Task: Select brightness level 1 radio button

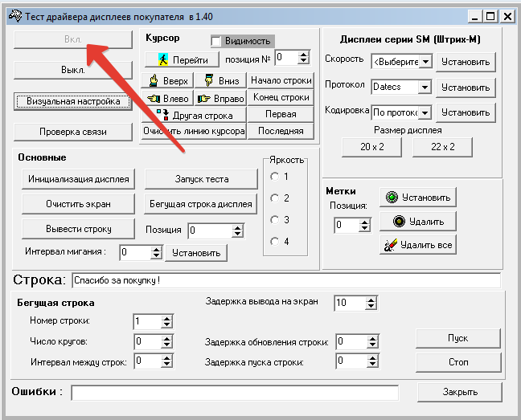Action: (x=275, y=177)
